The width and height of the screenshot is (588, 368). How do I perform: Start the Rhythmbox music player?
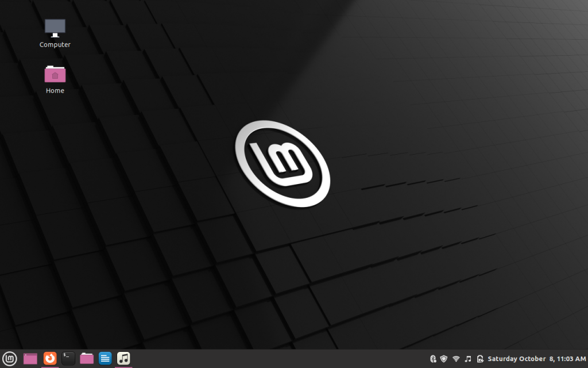click(123, 358)
